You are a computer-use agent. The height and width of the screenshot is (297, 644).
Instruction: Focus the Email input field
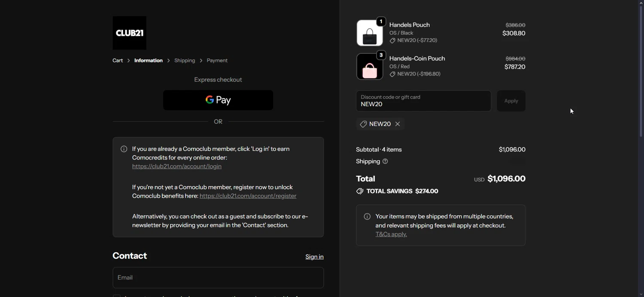click(x=218, y=278)
